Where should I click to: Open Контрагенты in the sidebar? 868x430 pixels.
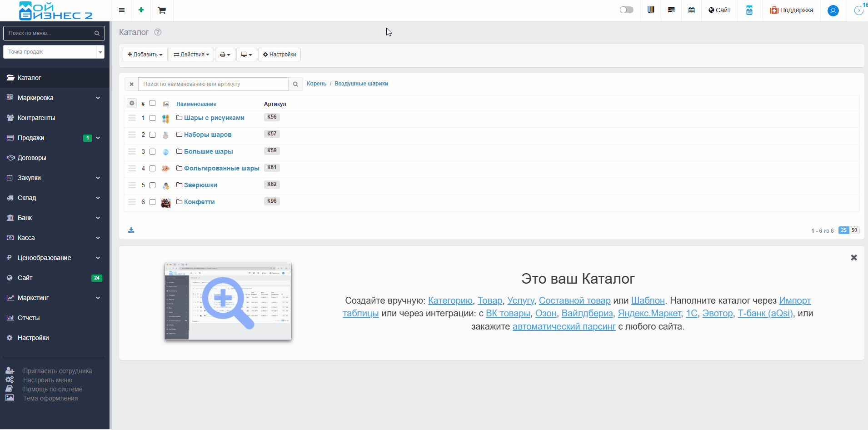pos(36,118)
